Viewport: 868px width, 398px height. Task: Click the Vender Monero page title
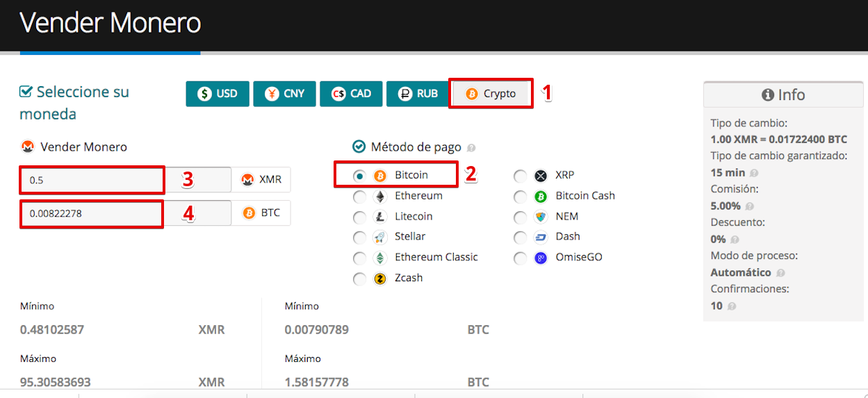(x=110, y=23)
